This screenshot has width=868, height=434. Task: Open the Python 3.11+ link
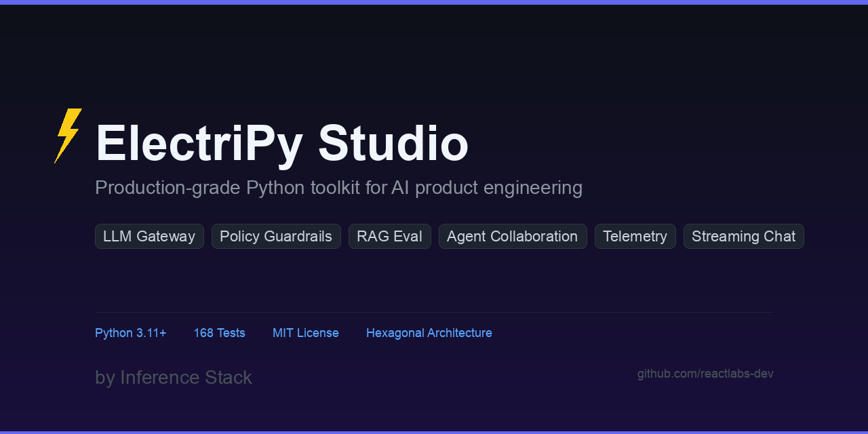pyautogui.click(x=130, y=333)
